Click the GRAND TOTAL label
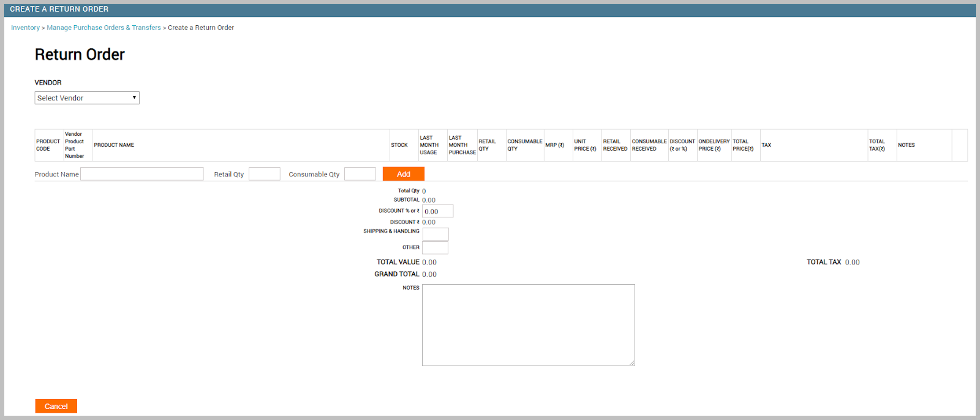The width and height of the screenshot is (980, 420). point(397,274)
